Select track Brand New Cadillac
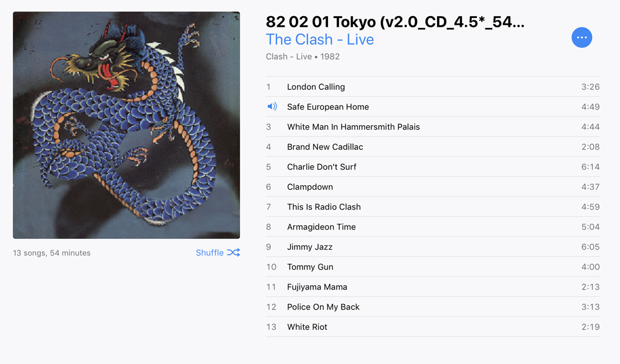 click(x=433, y=147)
